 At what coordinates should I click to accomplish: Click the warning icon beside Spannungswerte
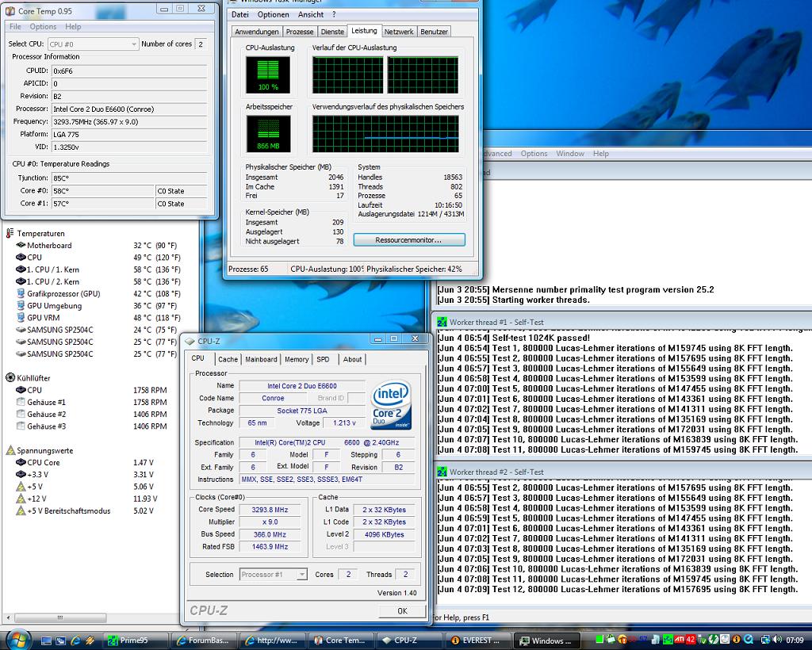click(x=10, y=450)
